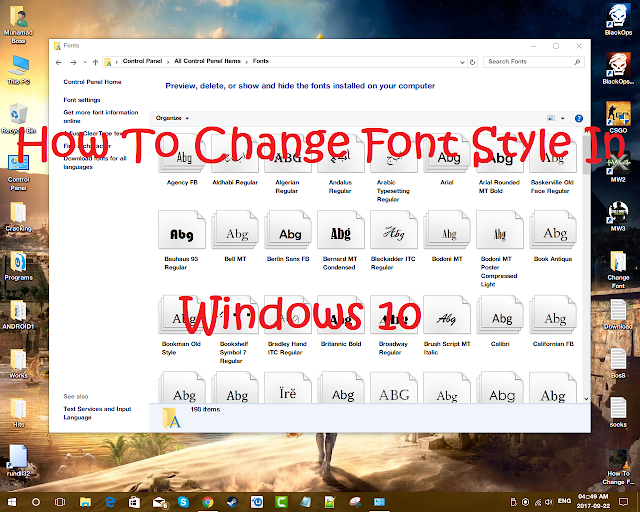This screenshot has width=640, height=512.
Task: Open Steam from the taskbar
Action: [x=232, y=502]
